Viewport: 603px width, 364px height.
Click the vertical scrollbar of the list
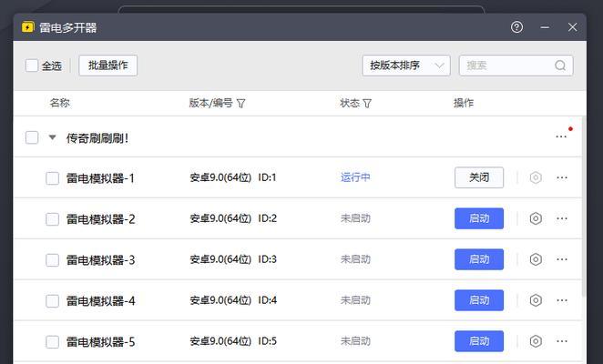point(584,206)
